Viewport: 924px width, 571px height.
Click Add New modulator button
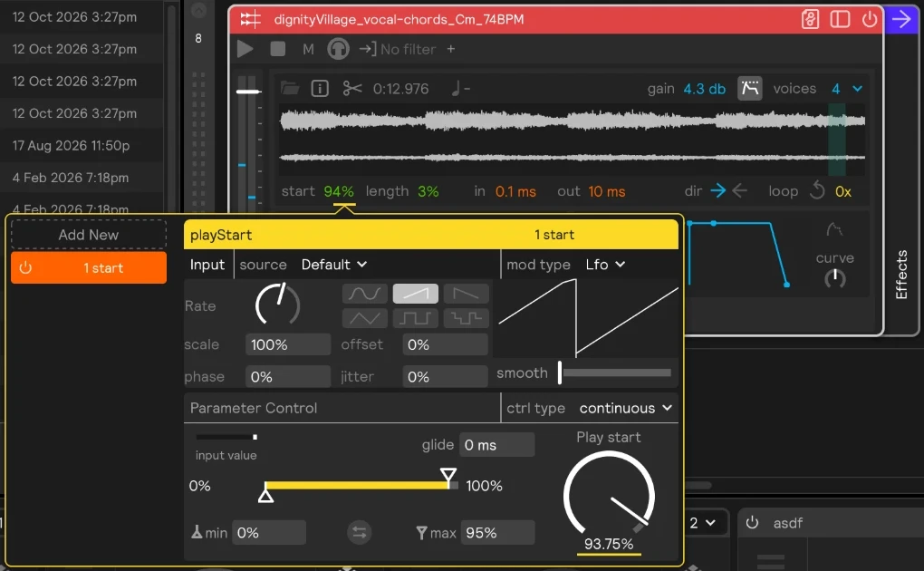tap(89, 235)
